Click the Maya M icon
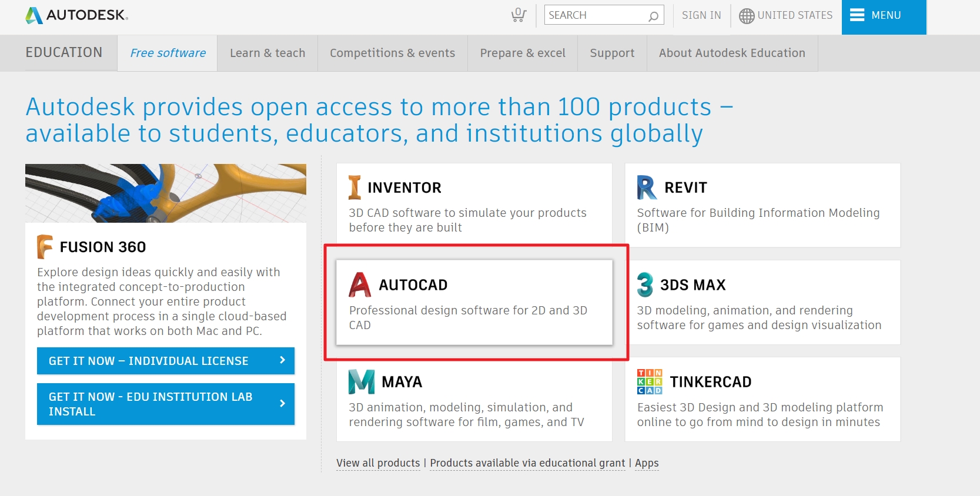980x496 pixels. pos(362,382)
